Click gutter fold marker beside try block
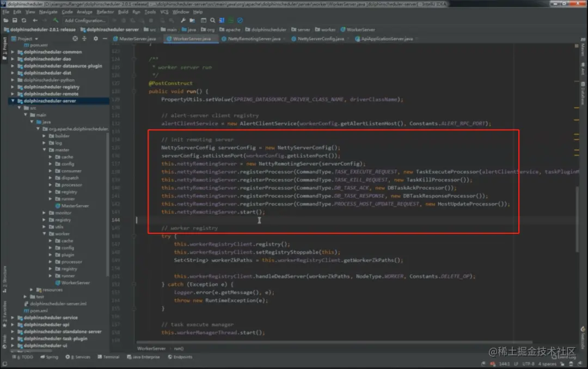The image size is (588, 369). click(x=134, y=236)
